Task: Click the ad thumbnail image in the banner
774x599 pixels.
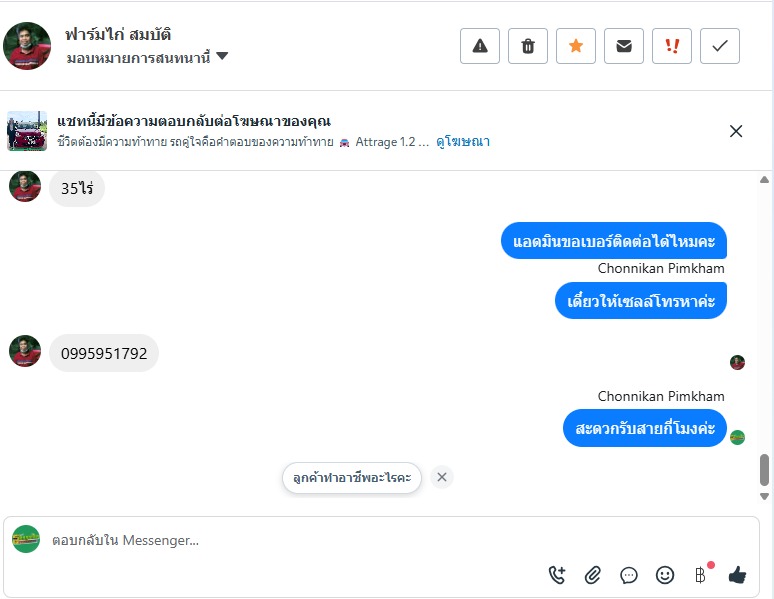Action: [27, 131]
